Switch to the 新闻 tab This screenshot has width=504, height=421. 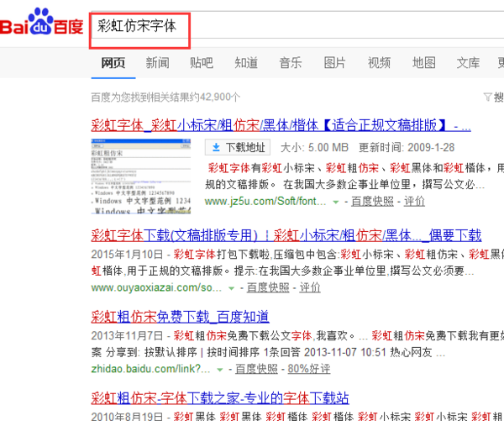point(158,63)
